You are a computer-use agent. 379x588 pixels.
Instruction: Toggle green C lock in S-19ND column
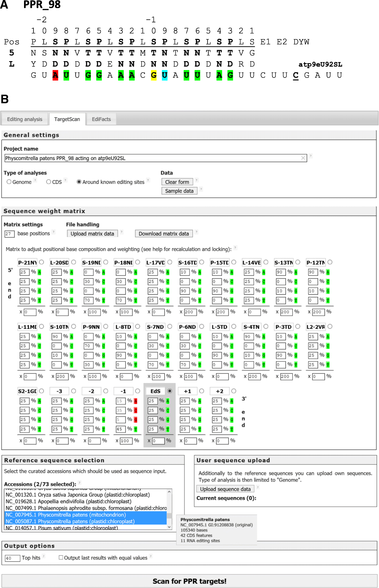point(103,282)
